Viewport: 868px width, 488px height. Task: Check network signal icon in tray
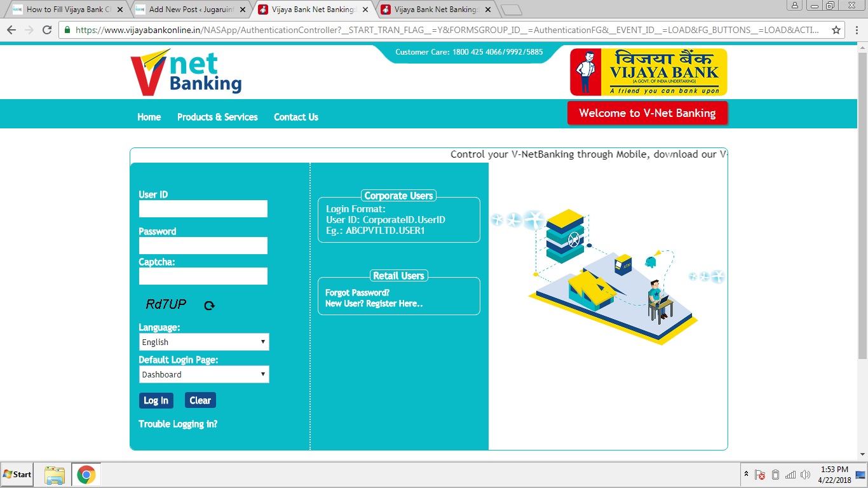(790, 475)
